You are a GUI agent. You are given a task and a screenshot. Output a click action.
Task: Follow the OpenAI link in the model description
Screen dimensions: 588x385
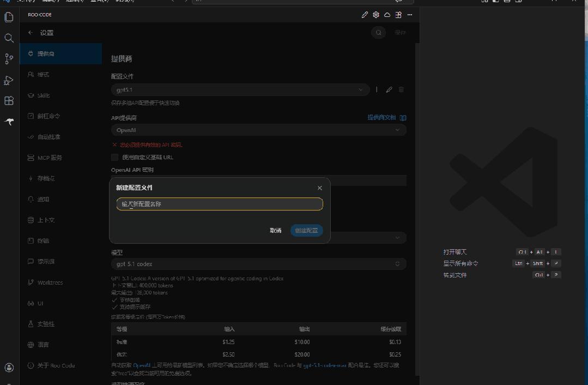coord(142,365)
